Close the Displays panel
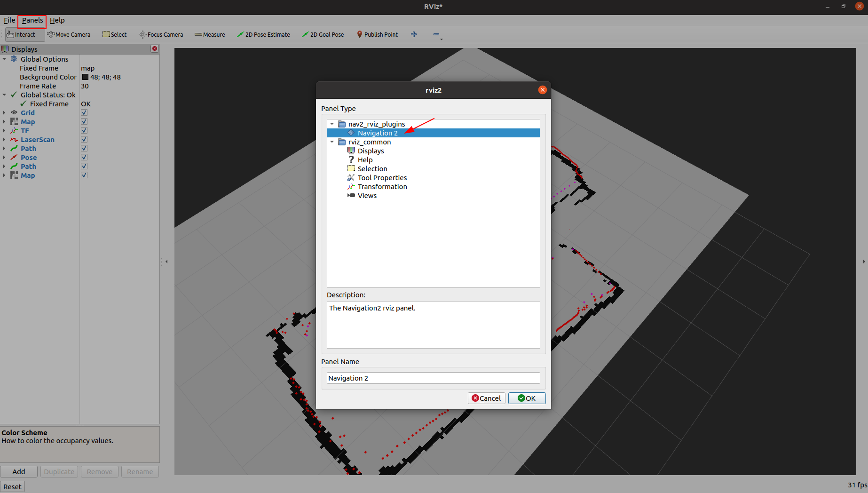Viewport: 868px width, 493px height. tap(154, 49)
